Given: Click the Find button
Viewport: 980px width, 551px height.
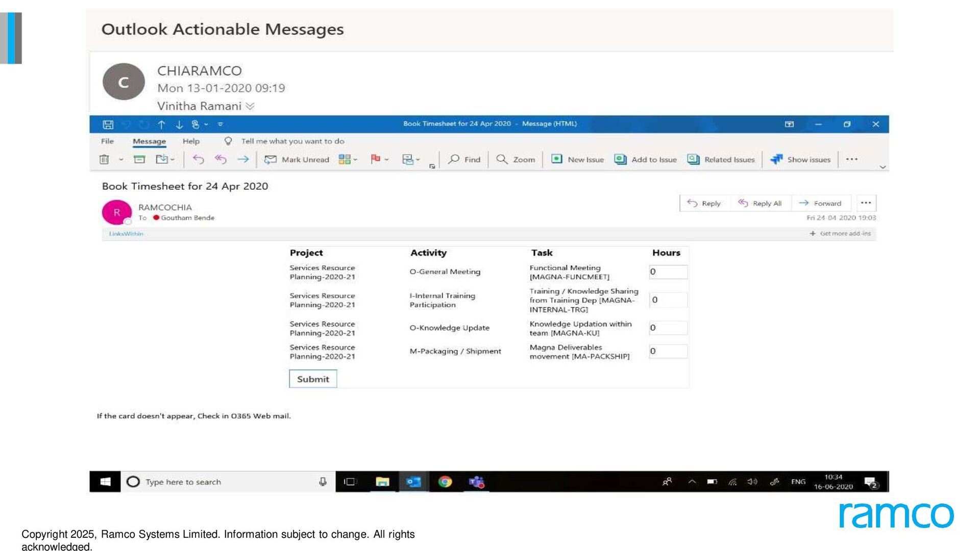Looking at the screenshot, I should [464, 160].
